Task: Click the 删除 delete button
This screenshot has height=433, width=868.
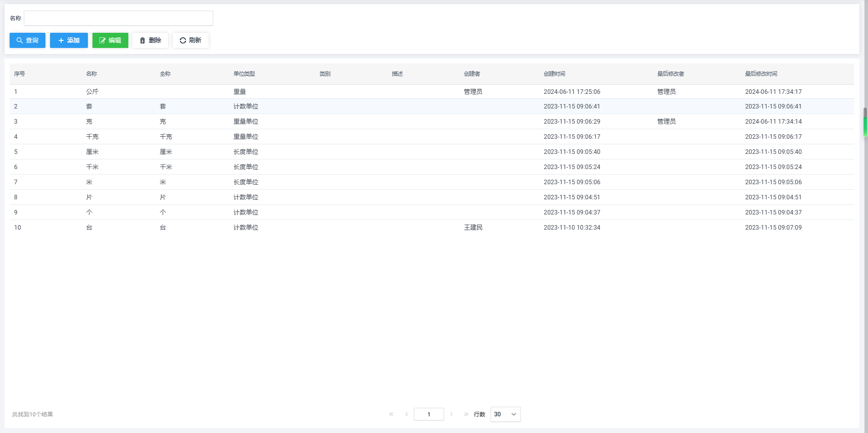Action: tap(150, 40)
